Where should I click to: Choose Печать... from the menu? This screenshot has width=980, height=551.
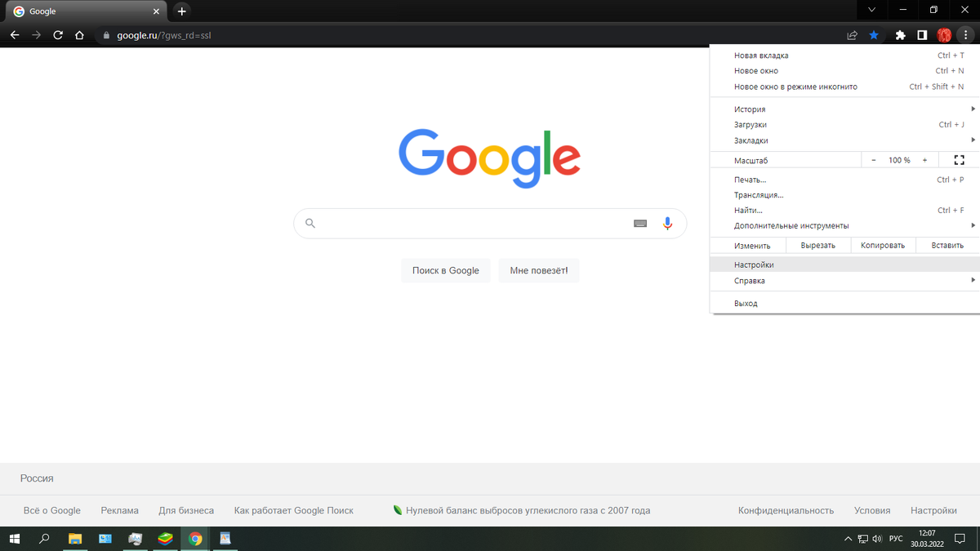pos(845,180)
